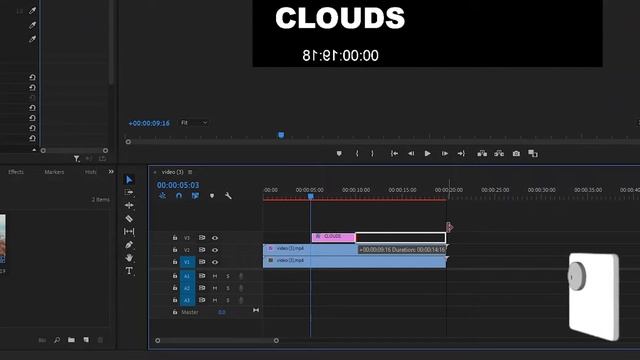This screenshot has height=360, width=640.
Task: Go to In point
Action: pyautogui.click(x=394, y=153)
